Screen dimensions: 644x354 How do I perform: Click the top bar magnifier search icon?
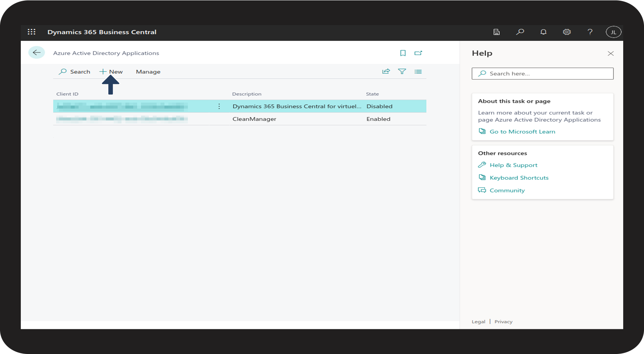click(x=520, y=32)
